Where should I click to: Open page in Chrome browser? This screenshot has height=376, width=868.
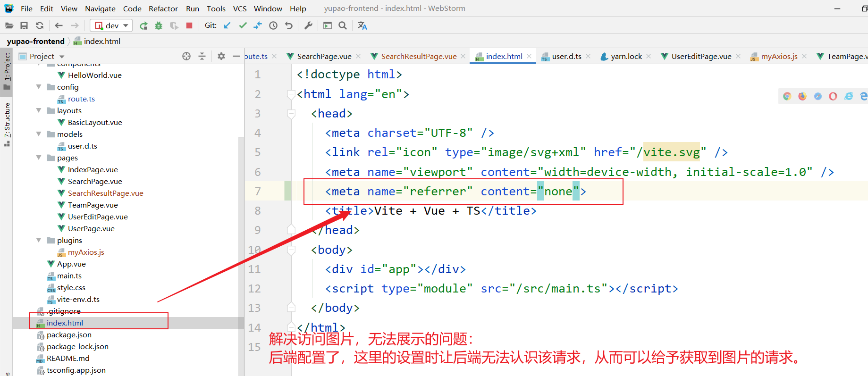[x=787, y=96]
